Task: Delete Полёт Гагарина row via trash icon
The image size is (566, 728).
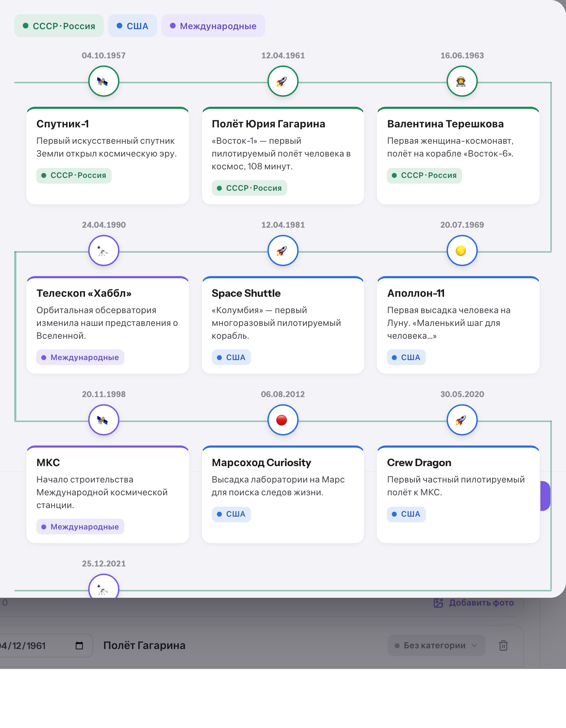Action: point(503,645)
